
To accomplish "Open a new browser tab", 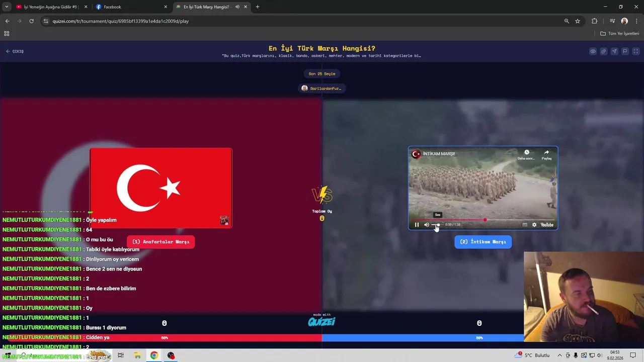I will (258, 7).
